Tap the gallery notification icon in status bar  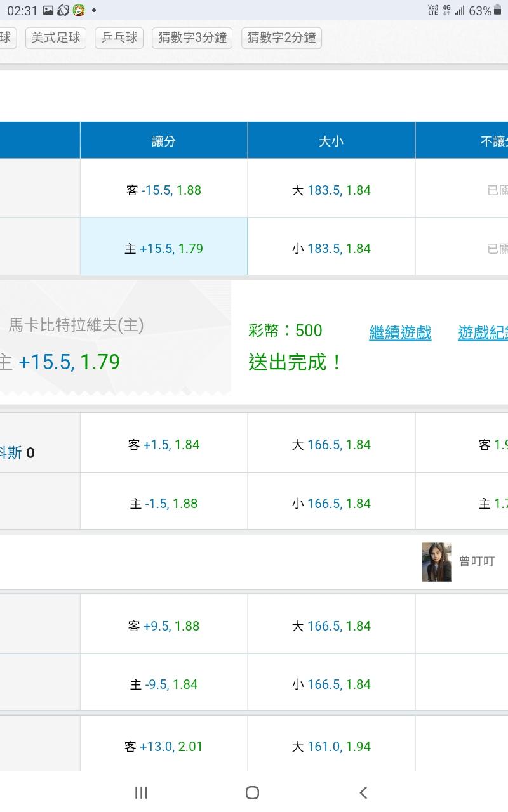pyautogui.click(x=48, y=10)
